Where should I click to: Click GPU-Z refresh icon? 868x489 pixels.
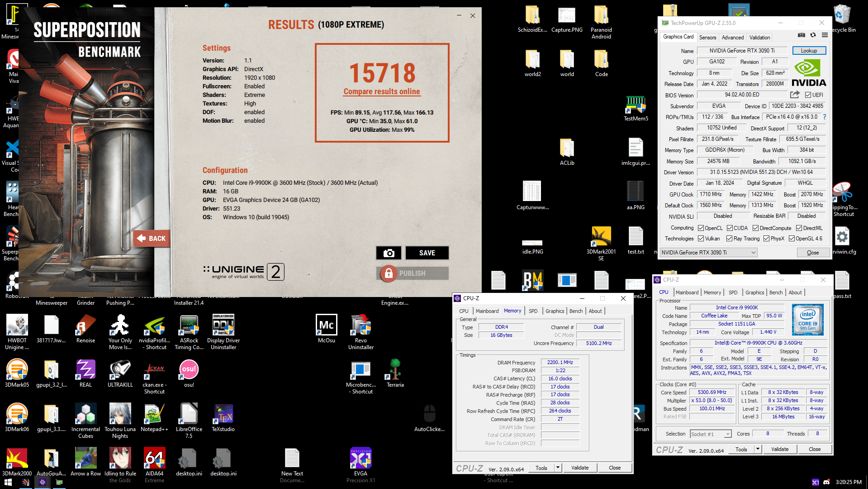(813, 35)
